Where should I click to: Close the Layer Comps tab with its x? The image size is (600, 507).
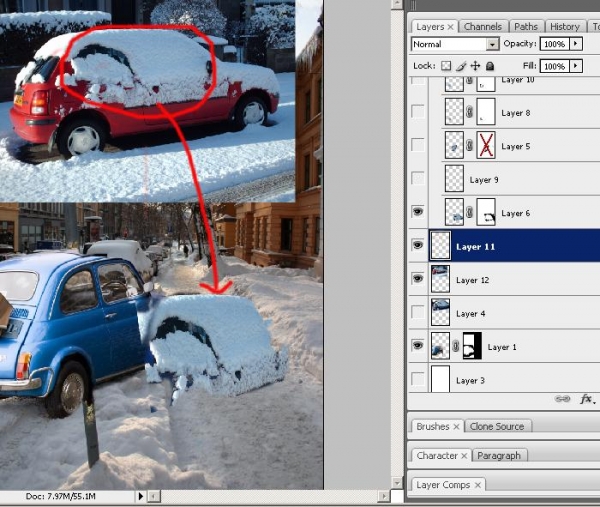478,485
